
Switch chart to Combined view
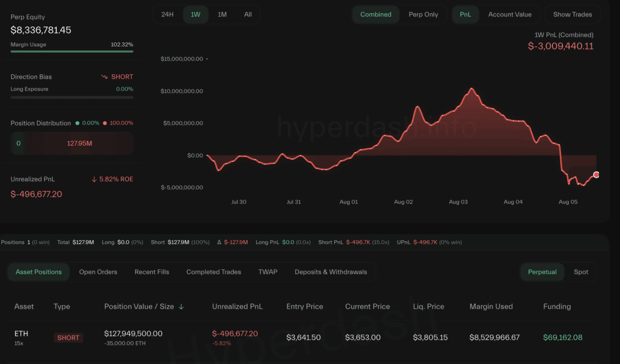pos(376,14)
